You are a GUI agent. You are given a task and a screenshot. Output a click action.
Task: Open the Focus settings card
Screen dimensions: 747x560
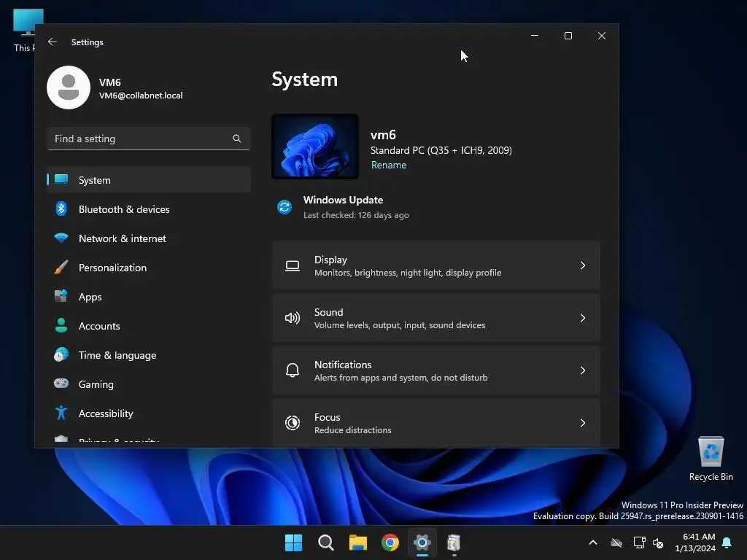[x=436, y=422]
